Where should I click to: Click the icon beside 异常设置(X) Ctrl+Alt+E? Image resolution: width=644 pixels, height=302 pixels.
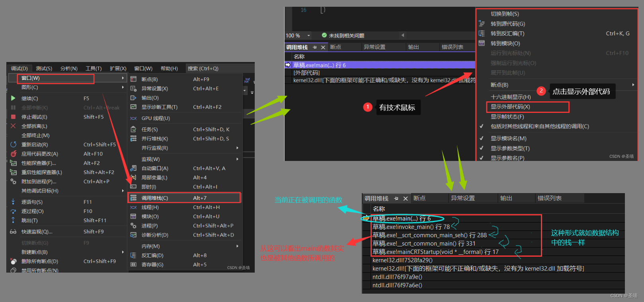click(x=133, y=89)
